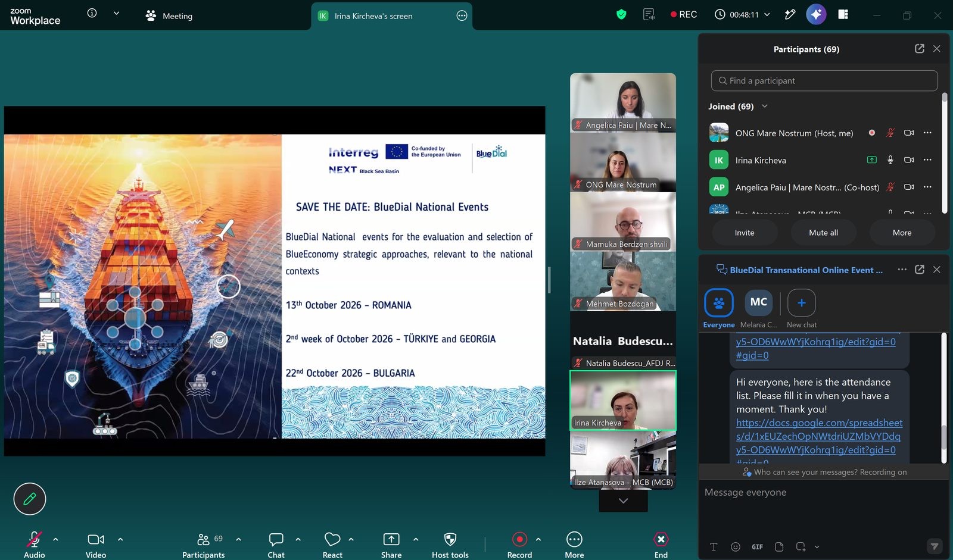953x560 pixels.
Task: Select the Melania C... direct chat
Action: click(758, 308)
